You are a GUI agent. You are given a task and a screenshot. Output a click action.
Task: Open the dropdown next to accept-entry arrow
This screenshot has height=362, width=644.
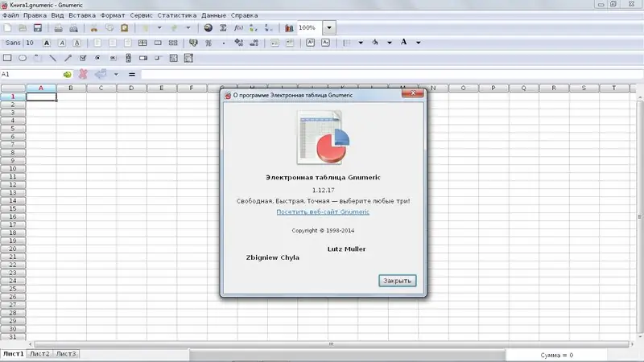[x=116, y=74]
